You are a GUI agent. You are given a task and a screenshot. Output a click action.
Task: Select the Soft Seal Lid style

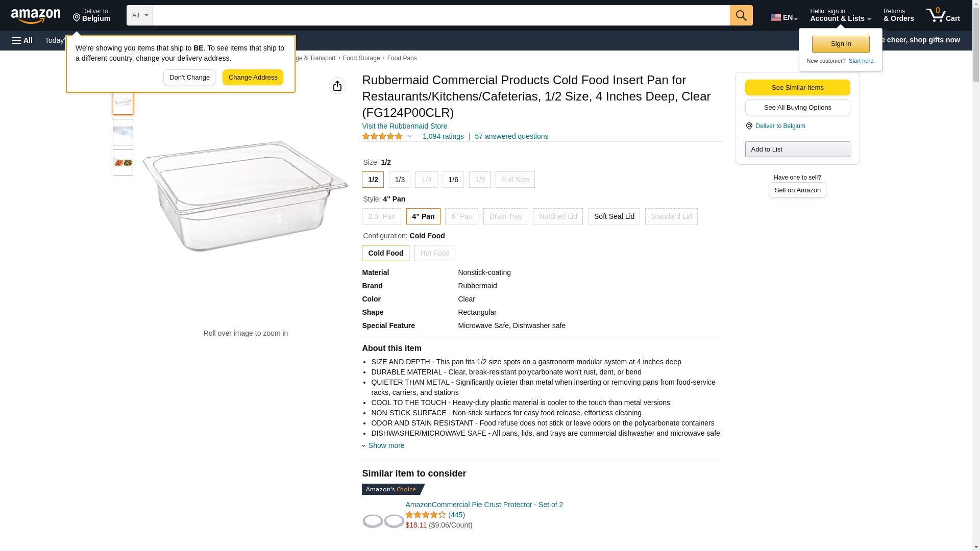point(614,216)
